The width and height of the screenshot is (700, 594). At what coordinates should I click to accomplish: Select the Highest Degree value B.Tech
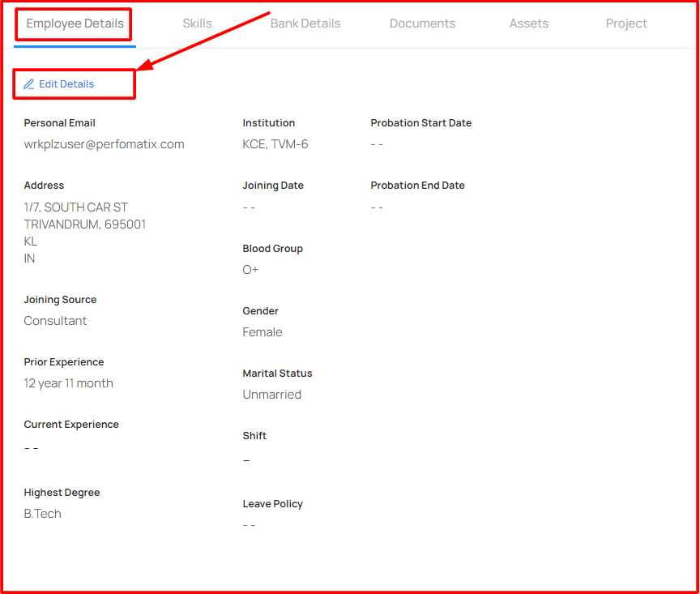[42, 514]
